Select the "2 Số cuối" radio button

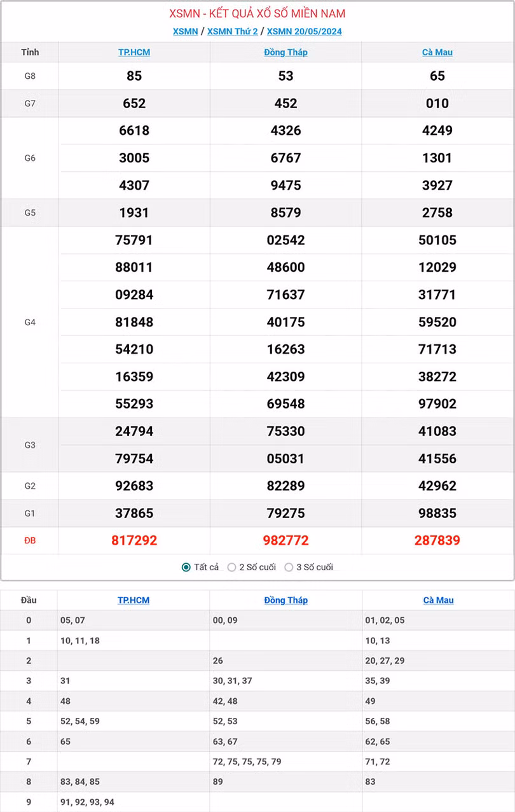[232, 567]
